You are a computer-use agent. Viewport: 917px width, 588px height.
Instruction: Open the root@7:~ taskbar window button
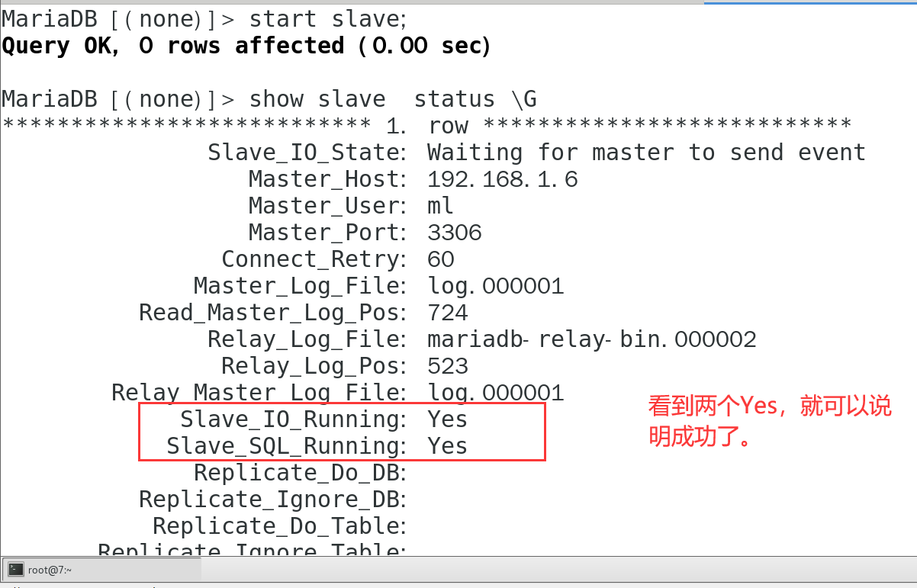pos(103,569)
